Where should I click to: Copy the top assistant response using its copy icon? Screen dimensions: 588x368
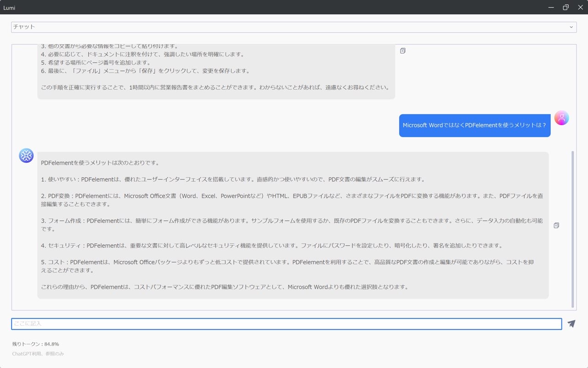[x=402, y=51]
